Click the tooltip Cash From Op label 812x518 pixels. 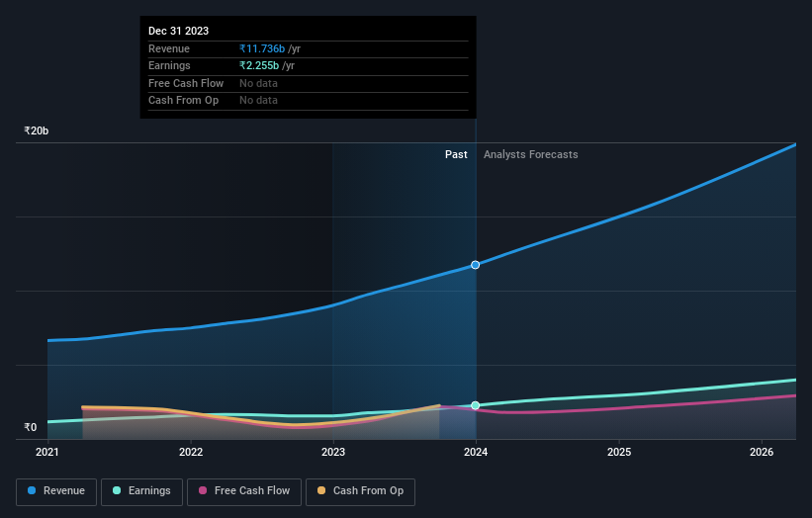pos(183,101)
